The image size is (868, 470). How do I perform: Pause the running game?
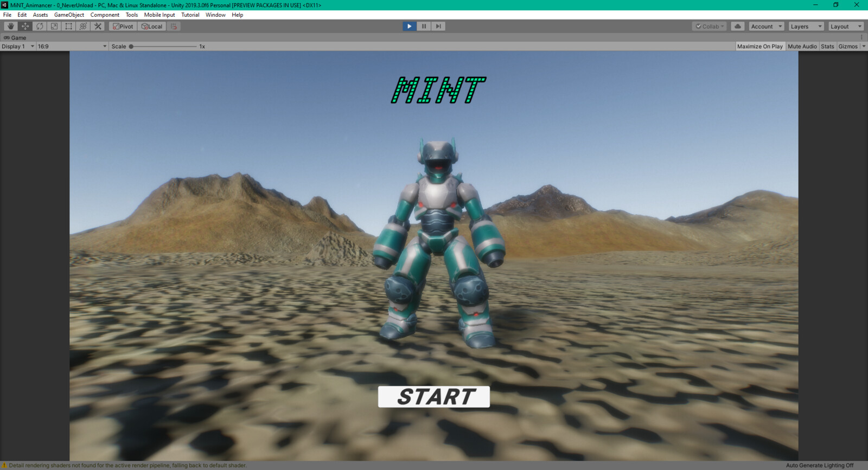click(x=424, y=26)
